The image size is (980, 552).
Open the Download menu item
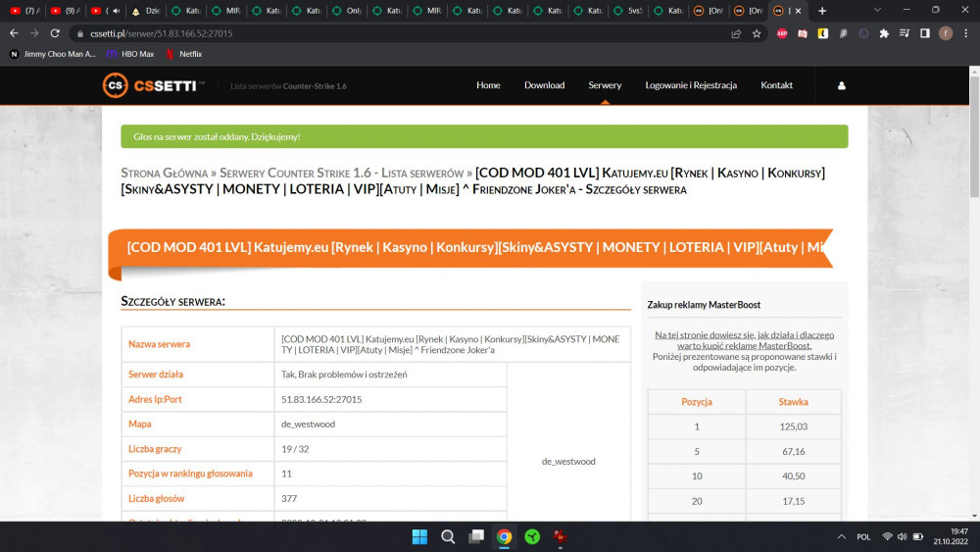click(544, 85)
